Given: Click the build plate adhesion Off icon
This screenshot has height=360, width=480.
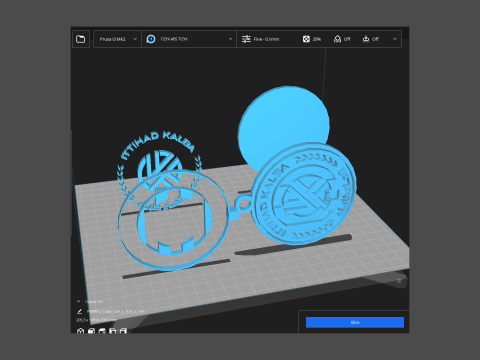Looking at the screenshot, I should coord(366,39).
